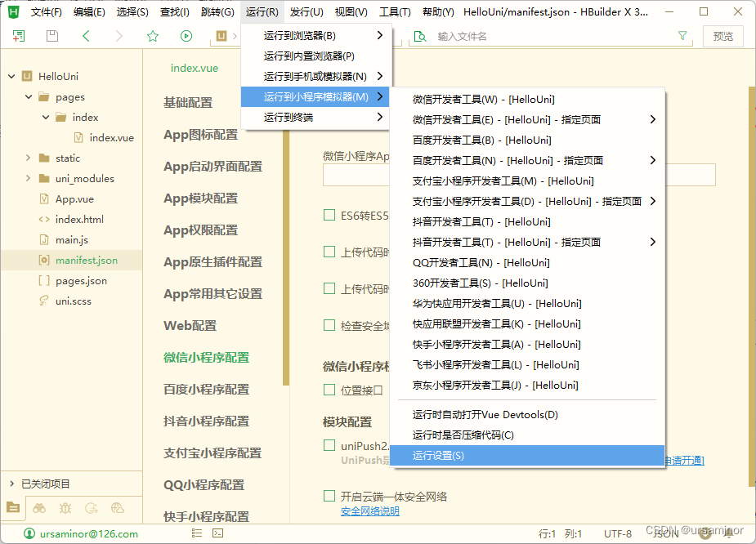Select 运行设置(S) menu item
Image resolution: width=756 pixels, height=544 pixels.
pos(527,455)
